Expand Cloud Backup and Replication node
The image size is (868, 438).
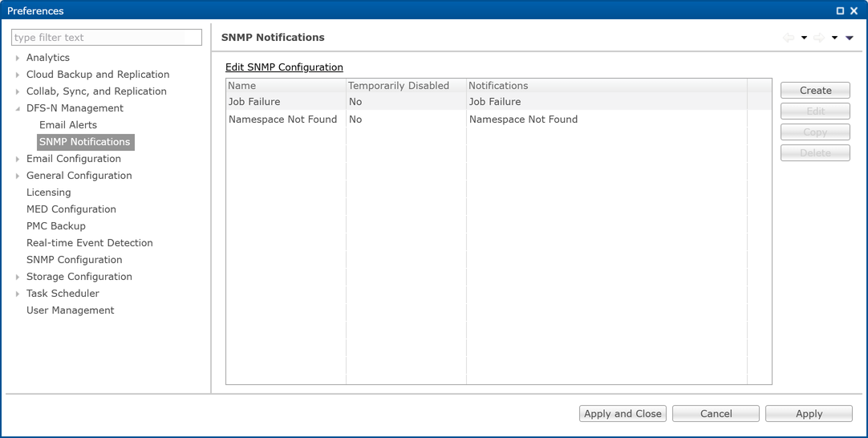click(18, 75)
